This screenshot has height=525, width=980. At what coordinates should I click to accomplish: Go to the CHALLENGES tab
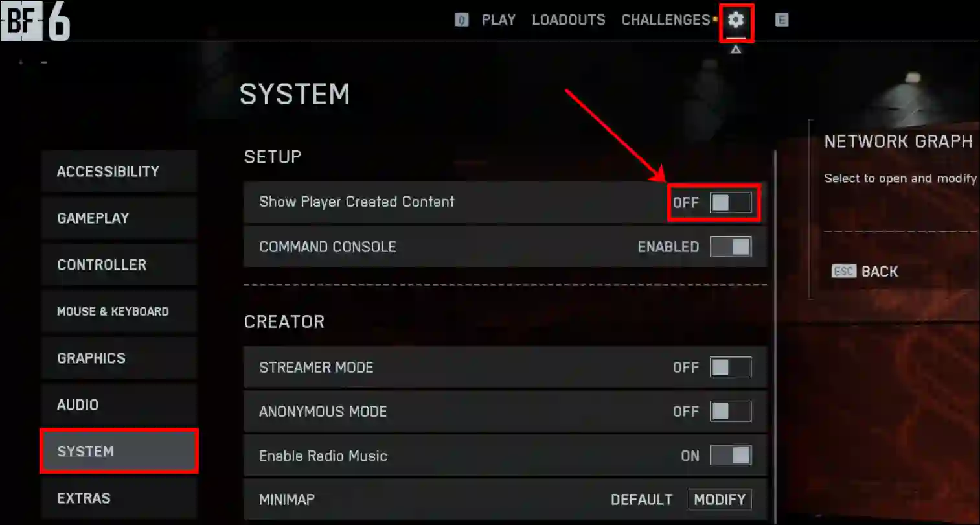pyautogui.click(x=666, y=20)
